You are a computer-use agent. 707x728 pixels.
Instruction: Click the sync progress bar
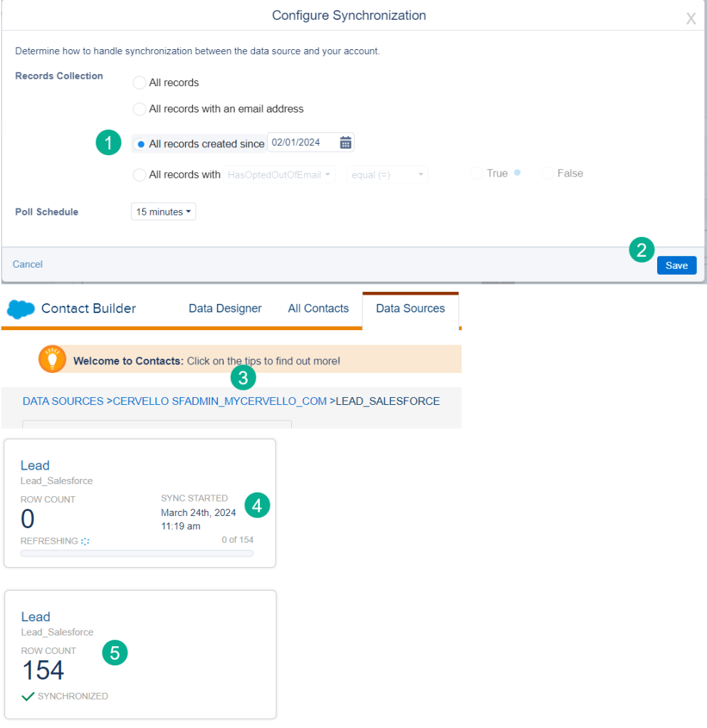[137, 553]
